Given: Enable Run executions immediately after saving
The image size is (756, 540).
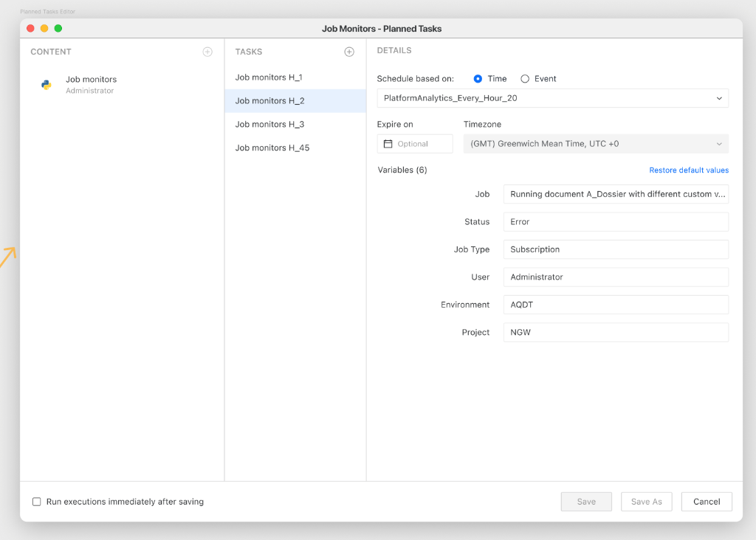Looking at the screenshot, I should click(36, 501).
